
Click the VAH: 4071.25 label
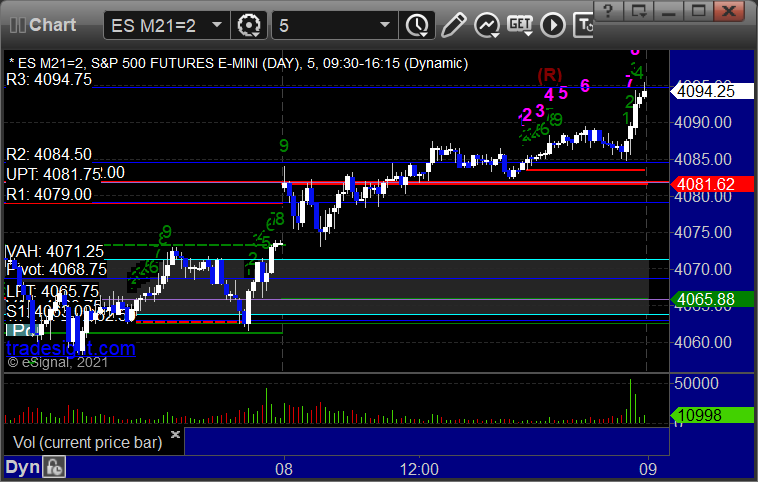54,251
